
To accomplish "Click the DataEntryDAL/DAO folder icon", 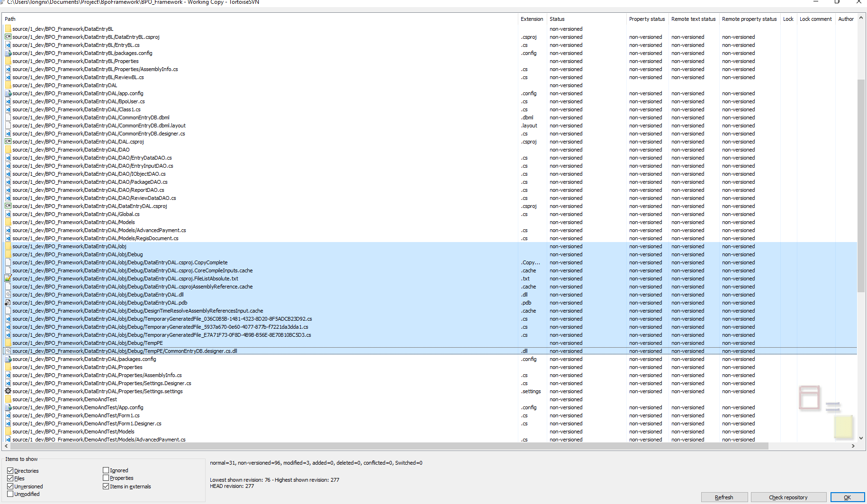I will click(8, 150).
